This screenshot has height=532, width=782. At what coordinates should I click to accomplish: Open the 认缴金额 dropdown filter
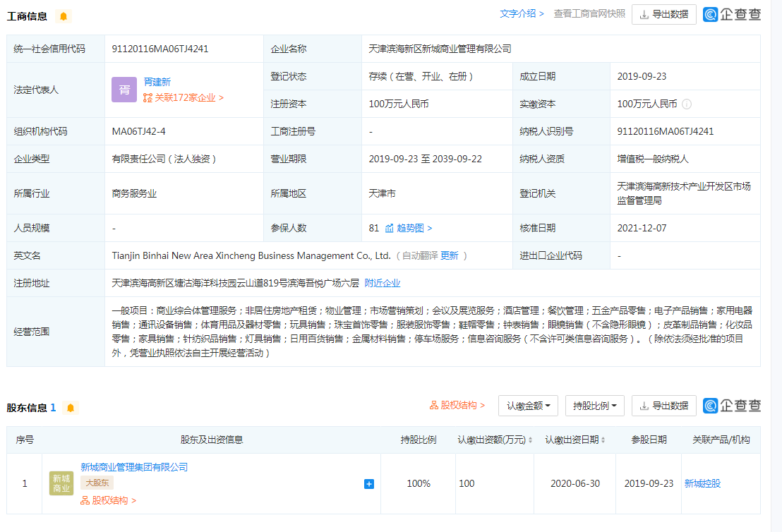(x=528, y=406)
